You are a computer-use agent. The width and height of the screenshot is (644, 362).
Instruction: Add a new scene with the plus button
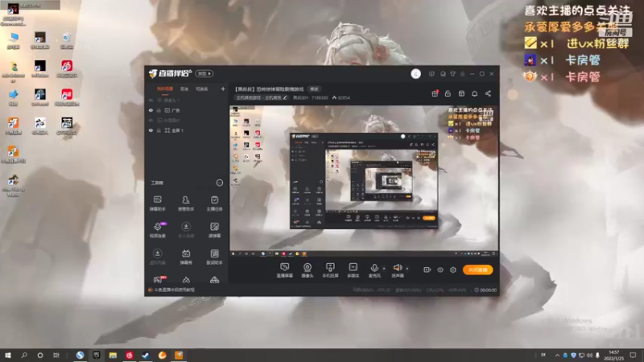pos(223,88)
